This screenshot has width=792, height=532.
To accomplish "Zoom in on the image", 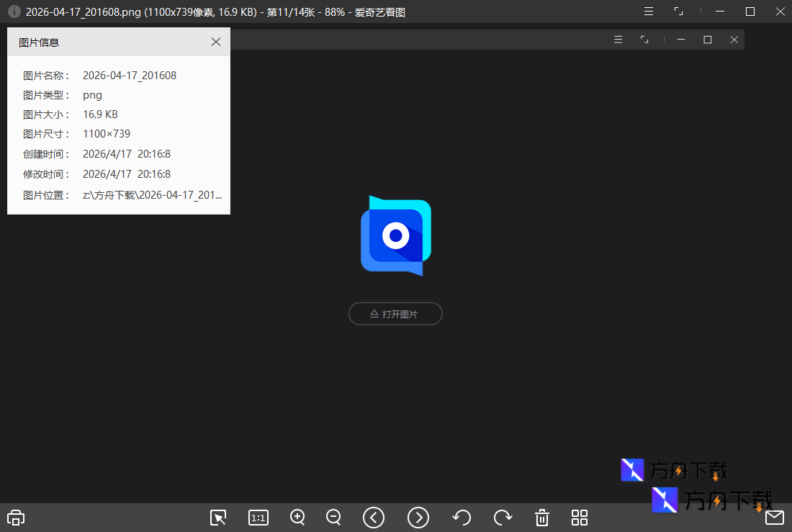I will click(x=297, y=518).
